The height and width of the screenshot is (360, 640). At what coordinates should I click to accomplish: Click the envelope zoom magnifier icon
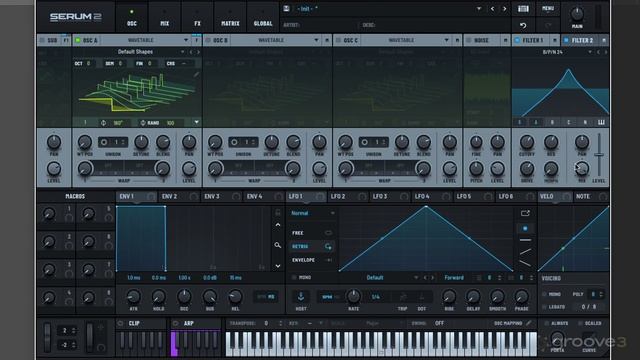point(278,245)
